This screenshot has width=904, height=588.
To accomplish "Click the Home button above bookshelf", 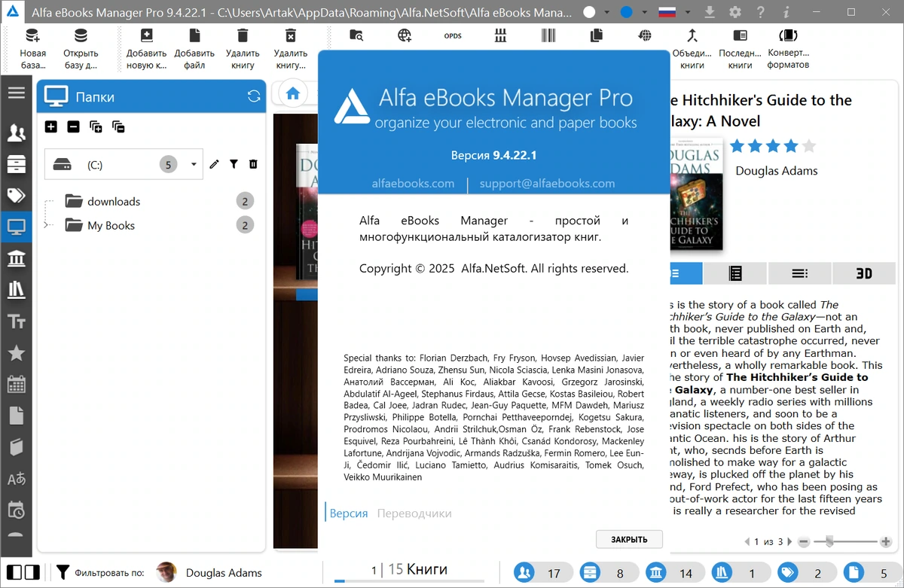I will 293,93.
